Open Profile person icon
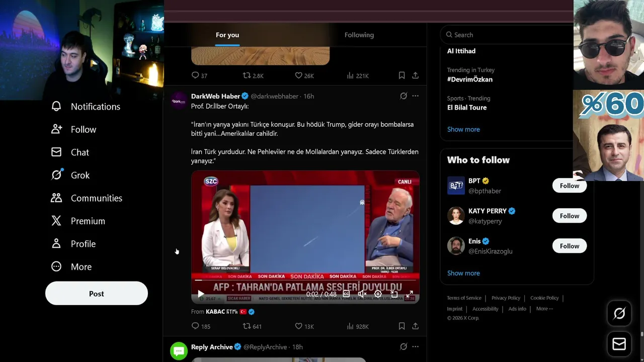The height and width of the screenshot is (362, 644). (56, 243)
